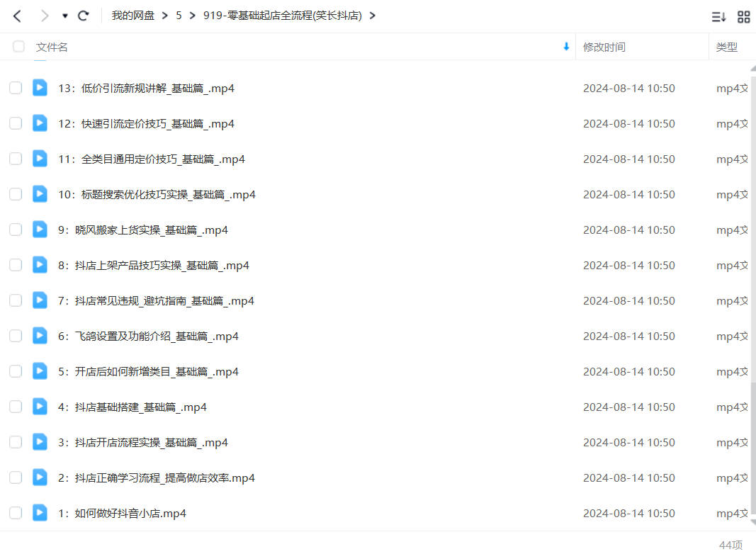Screen dimensions: 756x554
Task: Toggle sort direction blue arrow
Action: (x=566, y=46)
